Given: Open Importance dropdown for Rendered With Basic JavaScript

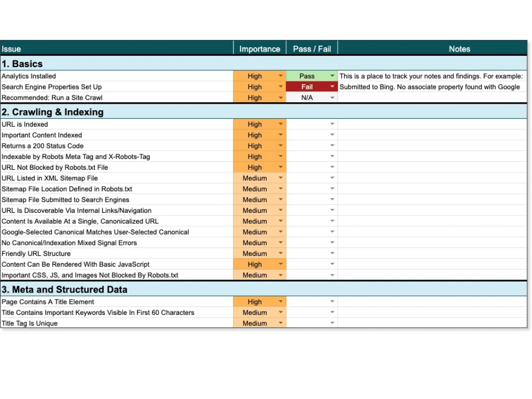Looking at the screenshot, I should 280,264.
